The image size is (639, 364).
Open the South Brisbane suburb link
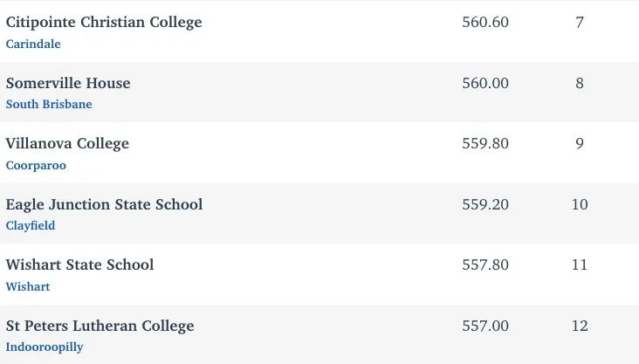(x=49, y=105)
